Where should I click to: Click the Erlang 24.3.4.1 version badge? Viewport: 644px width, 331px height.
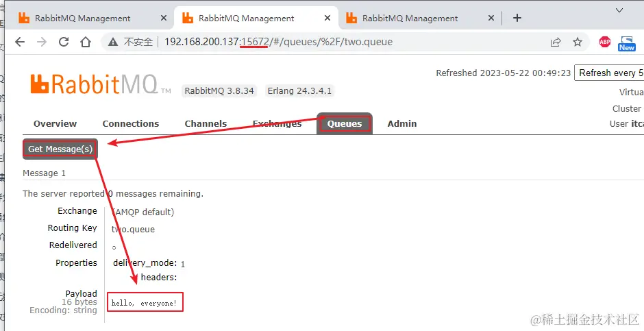299,90
